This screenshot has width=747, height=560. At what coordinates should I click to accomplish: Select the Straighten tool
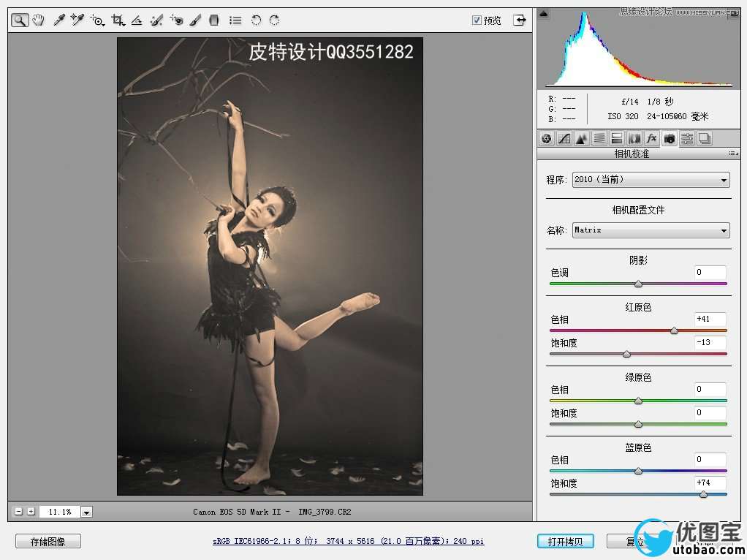(137, 20)
